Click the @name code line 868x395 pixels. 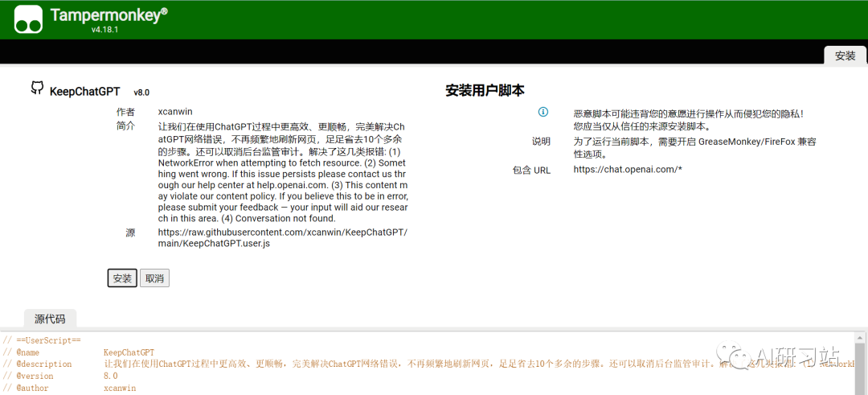pyautogui.click(x=79, y=352)
